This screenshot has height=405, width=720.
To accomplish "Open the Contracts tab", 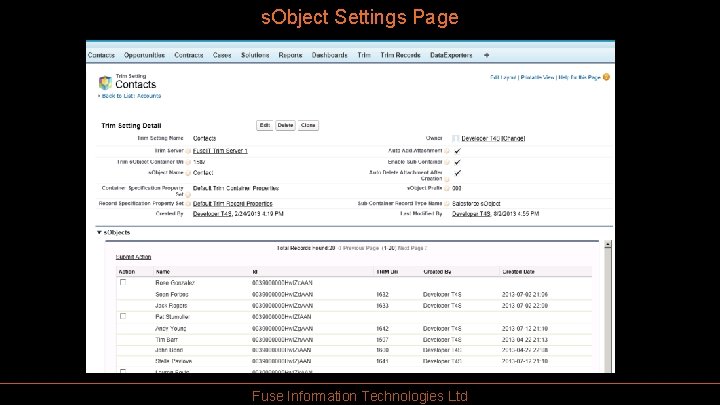I will pos(189,55).
